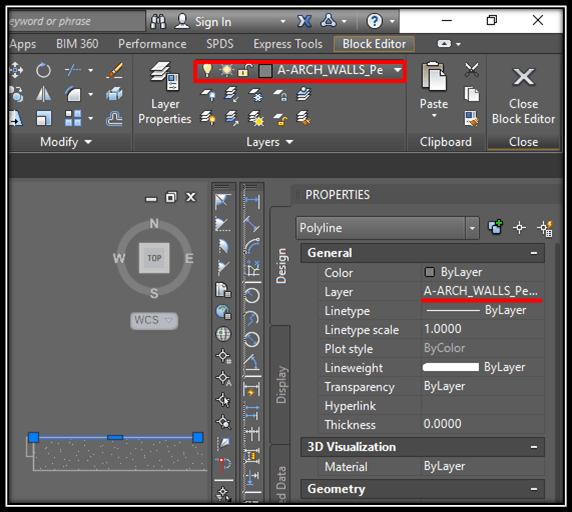572x512 pixels.
Task: Click the layer color swatch in layer dropdown
Action: pos(265,70)
